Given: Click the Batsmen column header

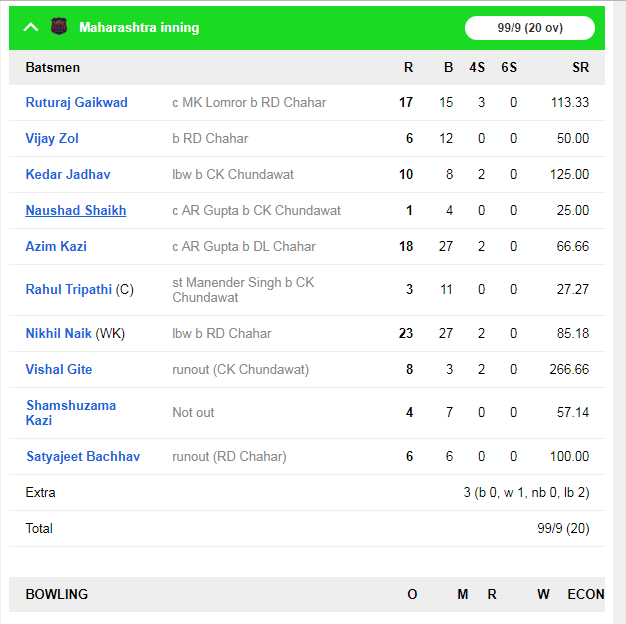Looking at the screenshot, I should 53,67.
